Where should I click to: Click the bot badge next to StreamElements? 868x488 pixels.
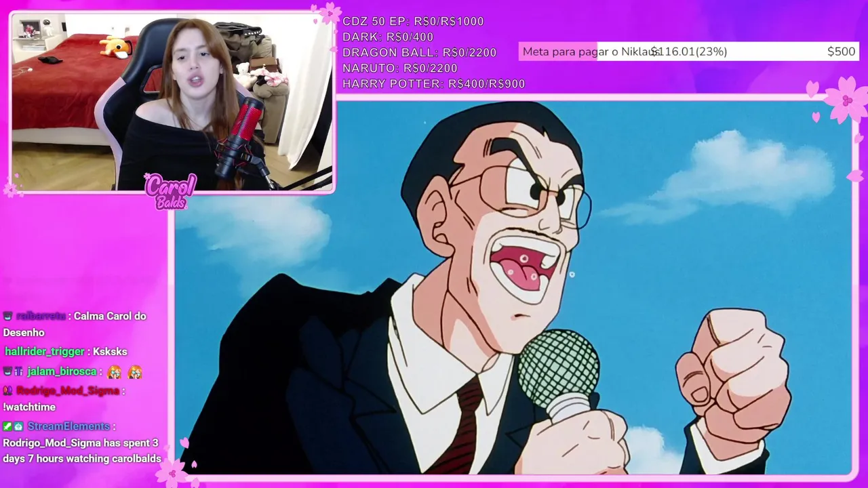coord(19,426)
